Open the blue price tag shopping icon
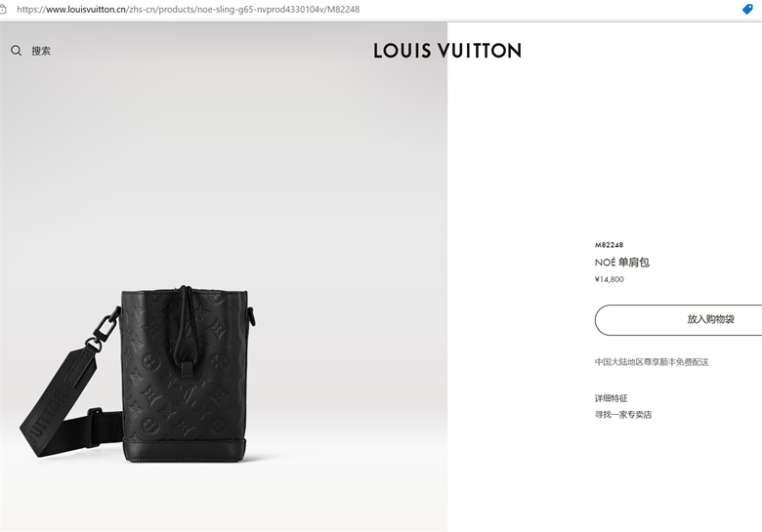 tap(747, 9)
